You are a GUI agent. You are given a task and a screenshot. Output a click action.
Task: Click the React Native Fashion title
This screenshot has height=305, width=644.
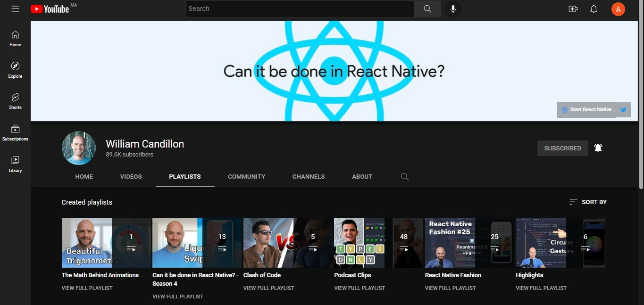453,275
